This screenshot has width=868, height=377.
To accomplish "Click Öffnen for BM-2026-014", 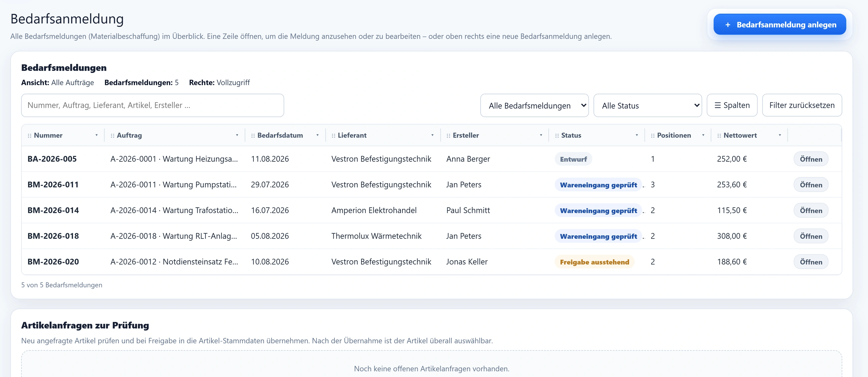I will click(811, 210).
